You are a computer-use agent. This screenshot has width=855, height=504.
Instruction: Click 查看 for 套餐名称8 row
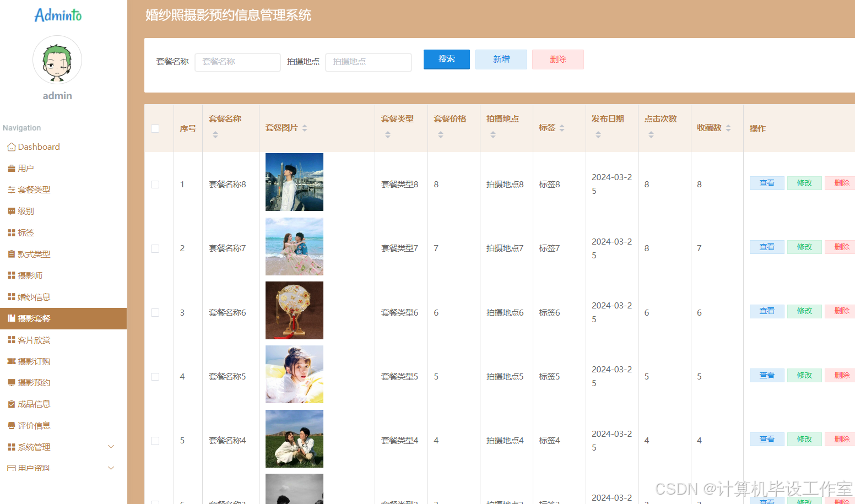coord(767,183)
